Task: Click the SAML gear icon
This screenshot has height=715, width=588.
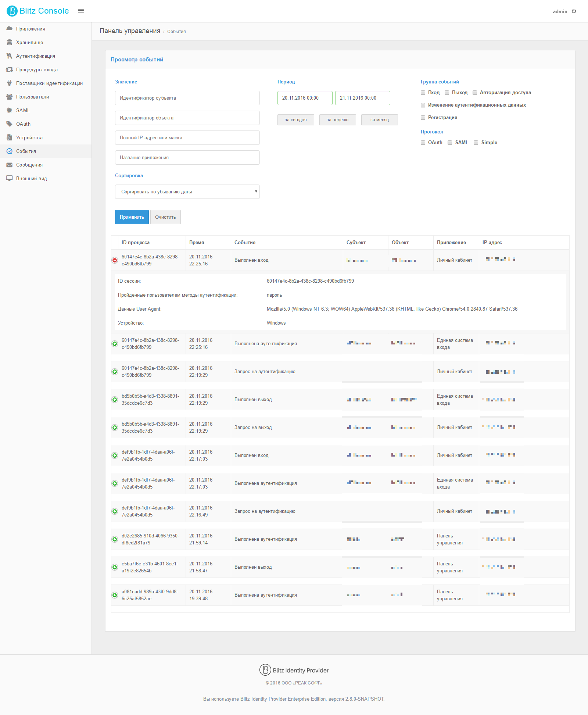Action: tap(10, 110)
